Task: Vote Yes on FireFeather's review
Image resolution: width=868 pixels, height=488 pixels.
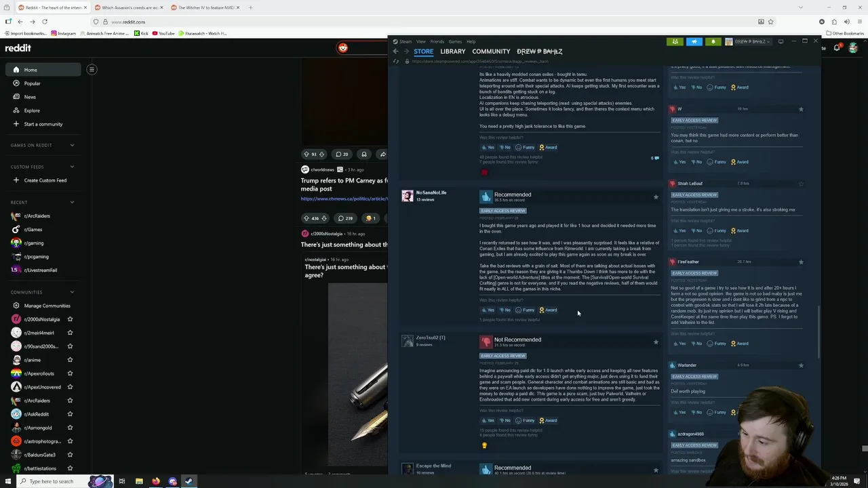Action: click(679, 344)
